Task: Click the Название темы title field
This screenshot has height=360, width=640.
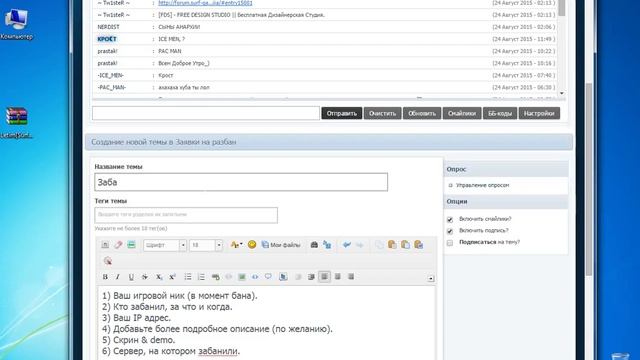Action: (241, 182)
